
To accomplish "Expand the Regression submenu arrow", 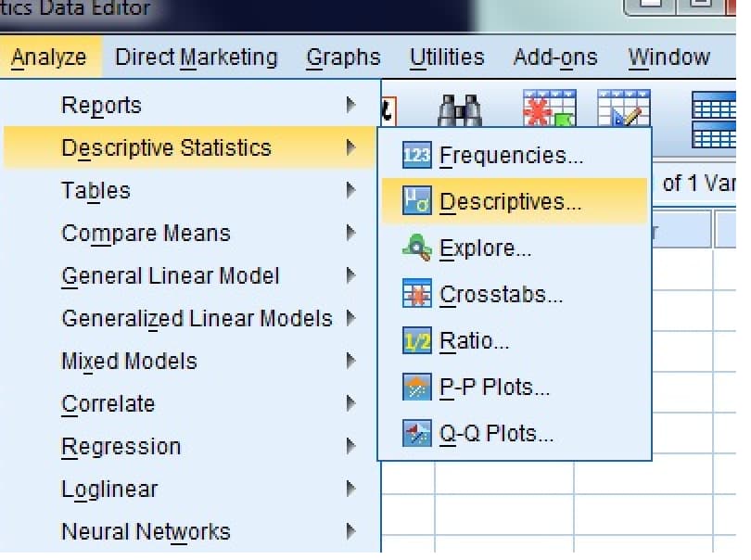I will pos(351,446).
